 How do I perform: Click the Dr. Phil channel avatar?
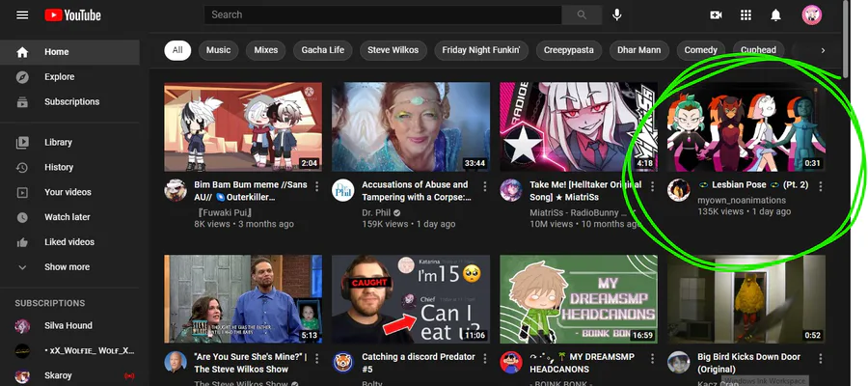[342, 190]
